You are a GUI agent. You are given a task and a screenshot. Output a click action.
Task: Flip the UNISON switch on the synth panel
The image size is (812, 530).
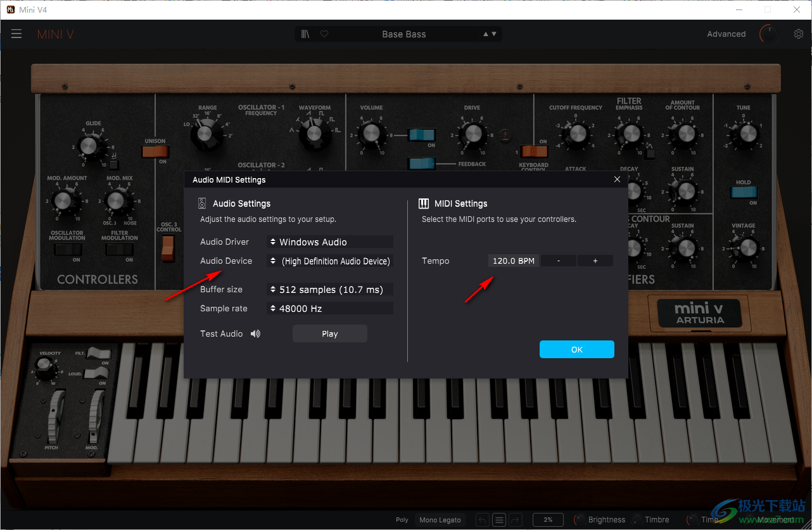(155, 151)
